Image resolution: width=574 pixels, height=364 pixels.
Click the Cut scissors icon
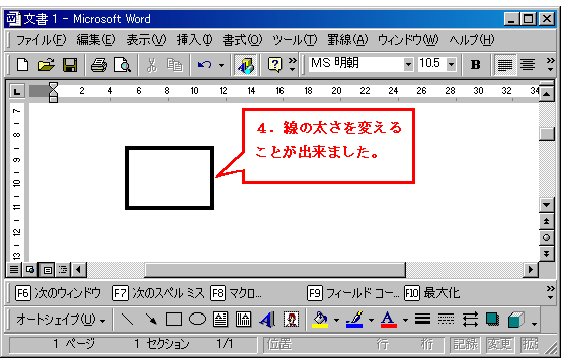pyautogui.click(x=151, y=65)
